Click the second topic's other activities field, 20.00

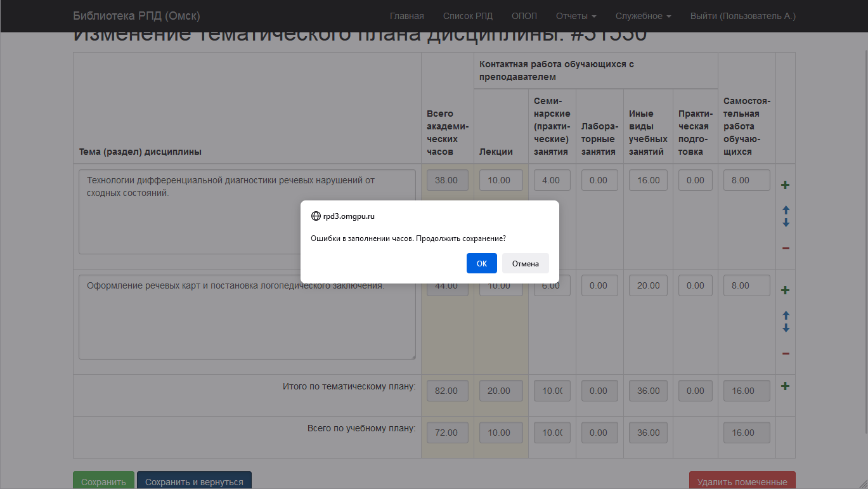point(648,285)
